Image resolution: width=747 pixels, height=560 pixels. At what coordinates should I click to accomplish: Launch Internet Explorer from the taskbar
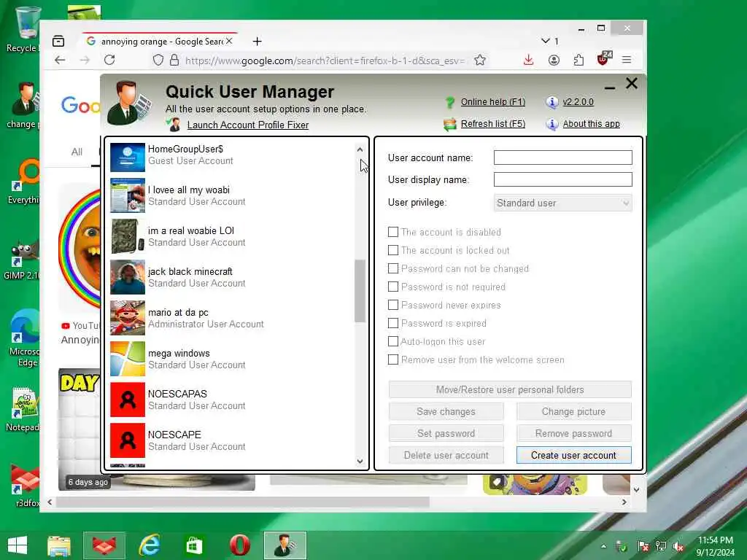150,545
